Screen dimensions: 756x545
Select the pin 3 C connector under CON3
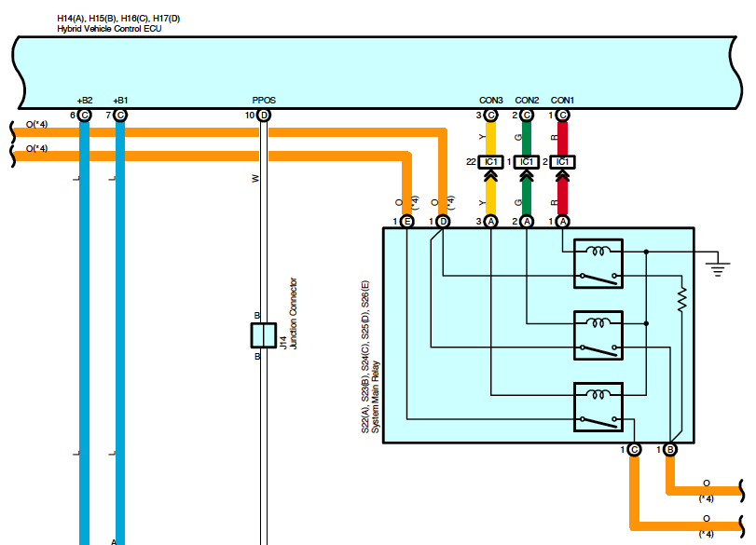pos(491,116)
